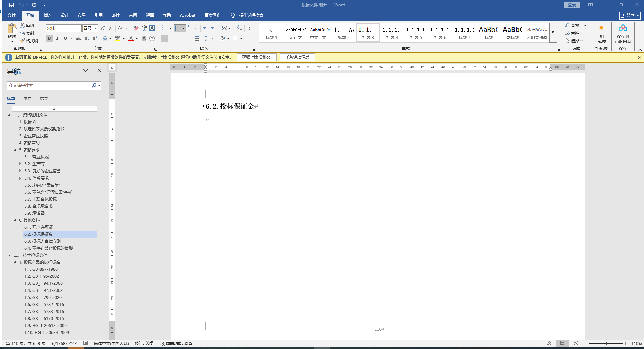Open the 页面 tab in navigation pane
644x349 pixels.
[27, 99]
